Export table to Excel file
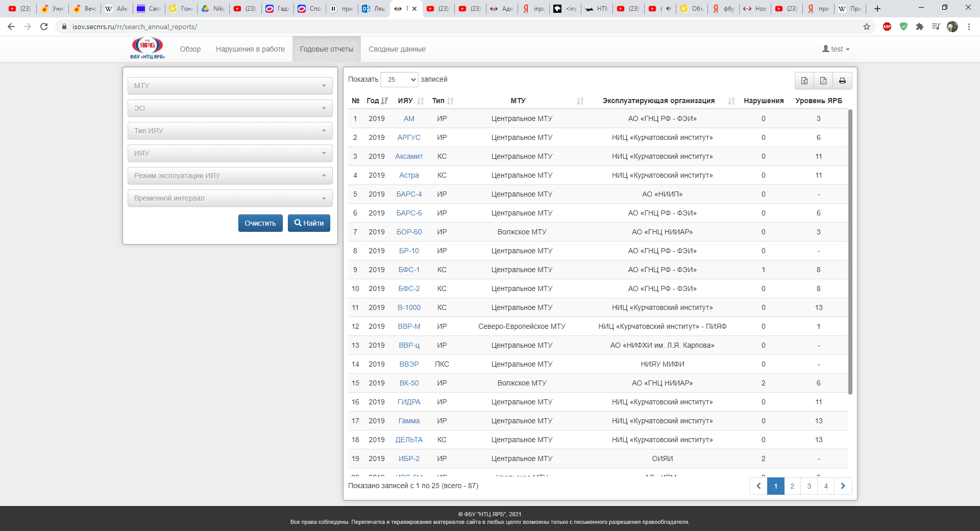Viewport: 980px width, 531px height. 804,81
